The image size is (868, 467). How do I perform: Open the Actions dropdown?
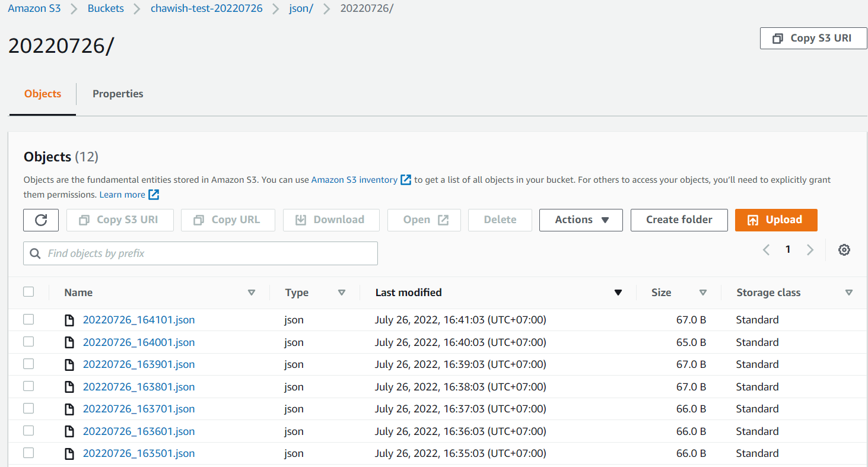tap(580, 220)
